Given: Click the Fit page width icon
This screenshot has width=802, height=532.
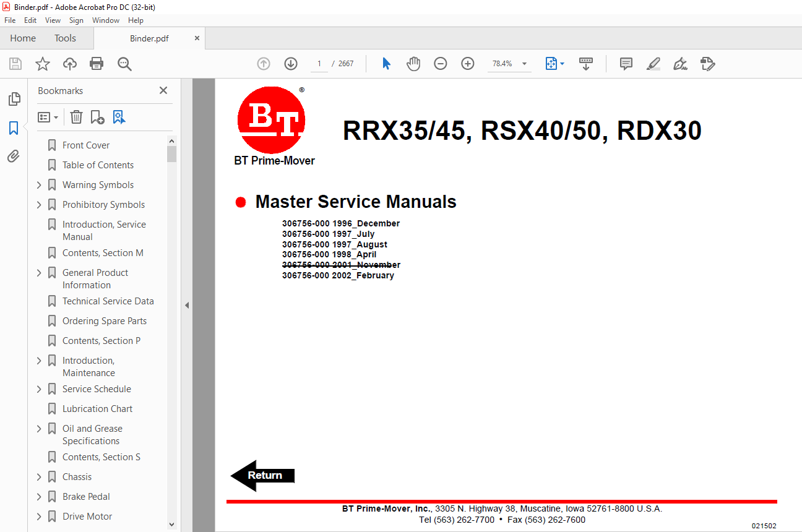Looking at the screenshot, I should pyautogui.click(x=551, y=64).
